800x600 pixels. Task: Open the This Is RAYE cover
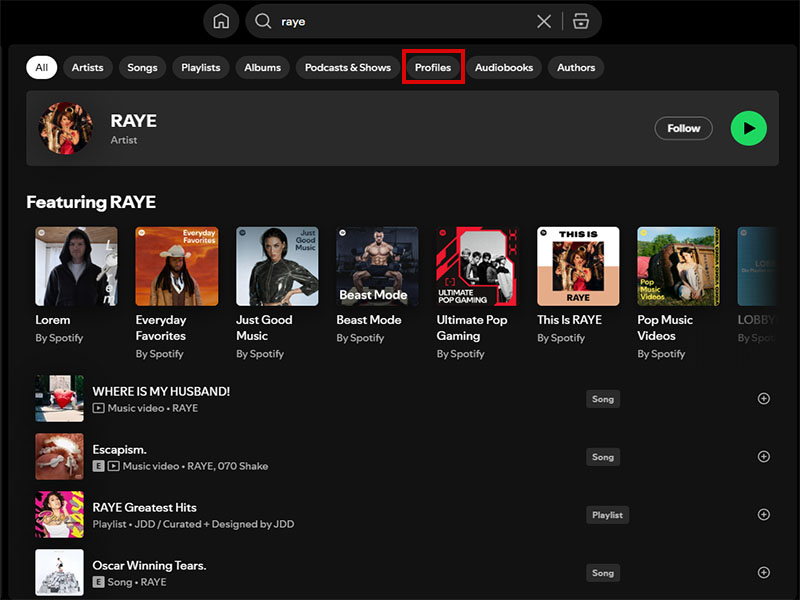click(578, 266)
